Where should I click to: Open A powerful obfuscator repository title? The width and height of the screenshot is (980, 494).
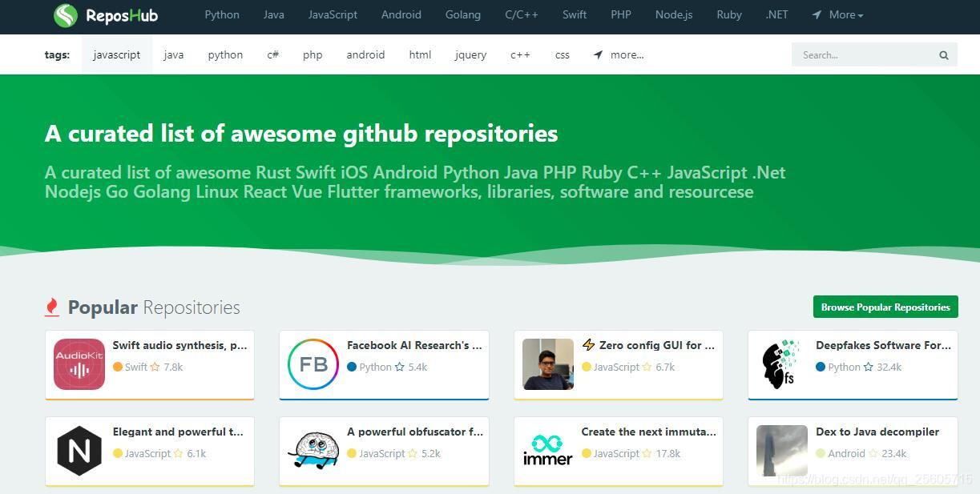coord(415,432)
